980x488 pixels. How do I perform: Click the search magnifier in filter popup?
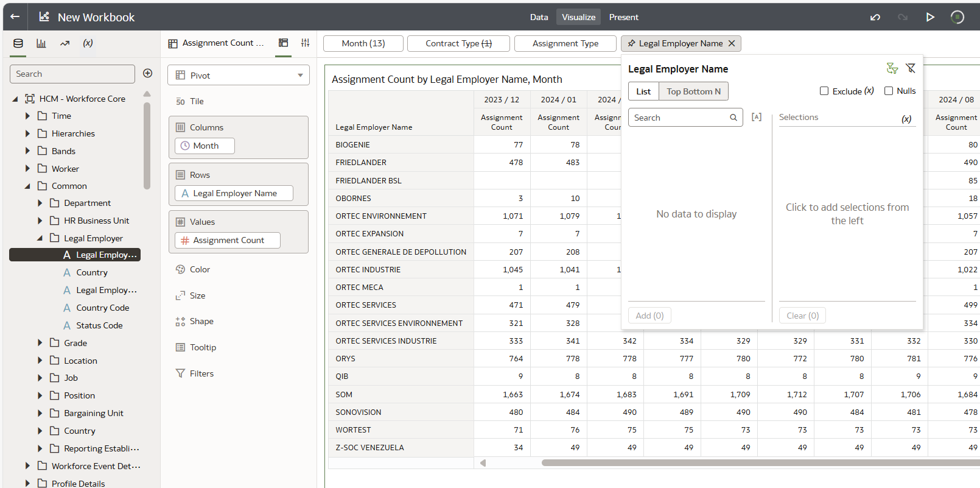click(x=733, y=118)
